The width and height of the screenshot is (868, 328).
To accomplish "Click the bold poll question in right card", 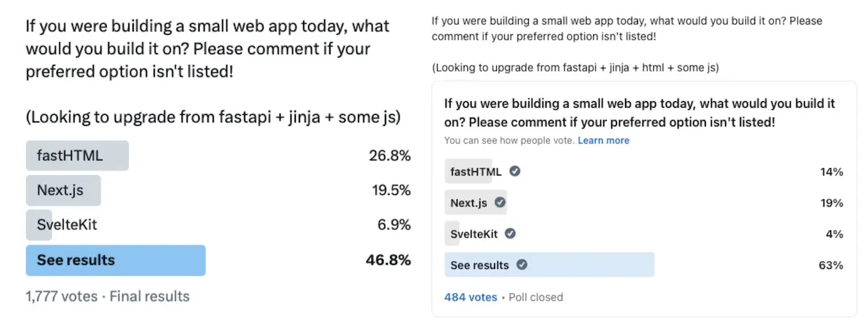I will [639, 113].
